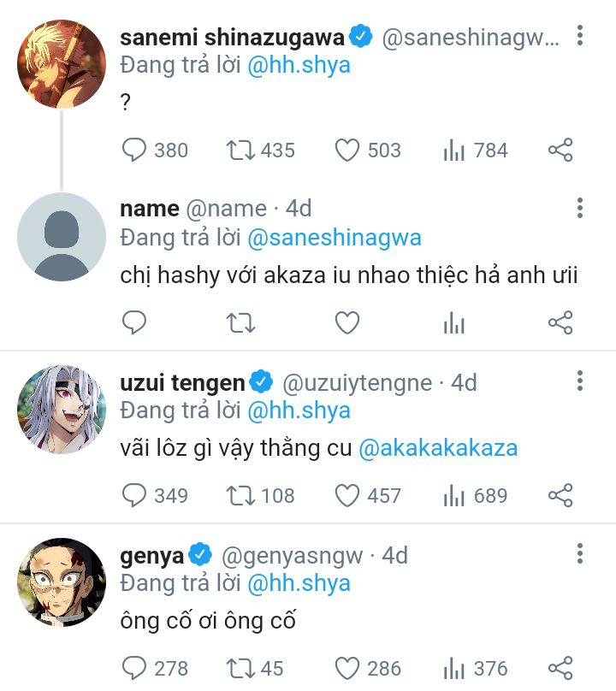Click the @saneshinagwa mention link
The height and width of the screenshot is (691, 616).
tap(335, 237)
